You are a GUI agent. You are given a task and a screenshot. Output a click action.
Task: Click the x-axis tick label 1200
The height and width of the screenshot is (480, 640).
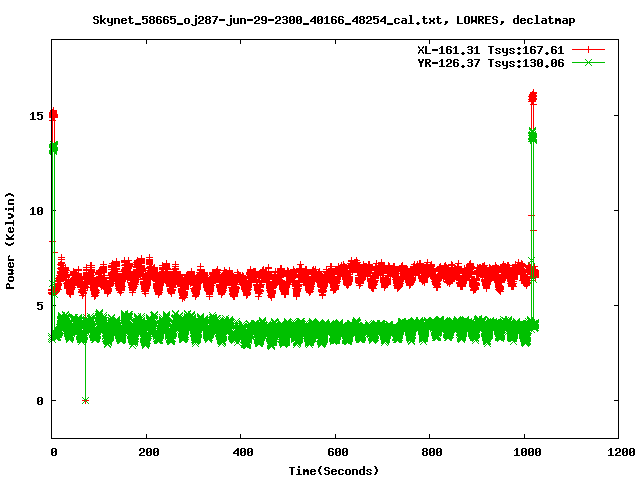tap(621, 452)
